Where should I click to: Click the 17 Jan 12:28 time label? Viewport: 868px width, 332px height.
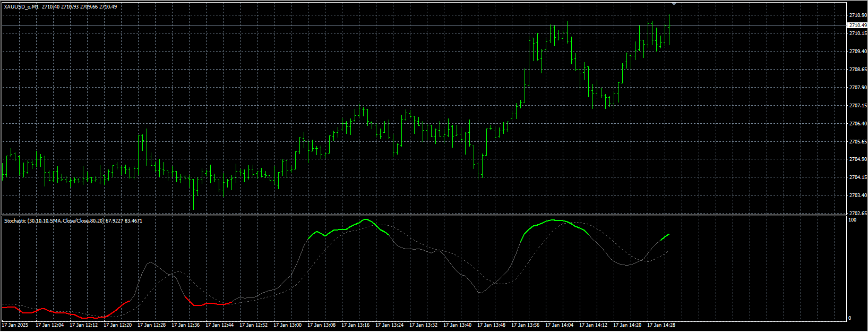(x=151, y=325)
